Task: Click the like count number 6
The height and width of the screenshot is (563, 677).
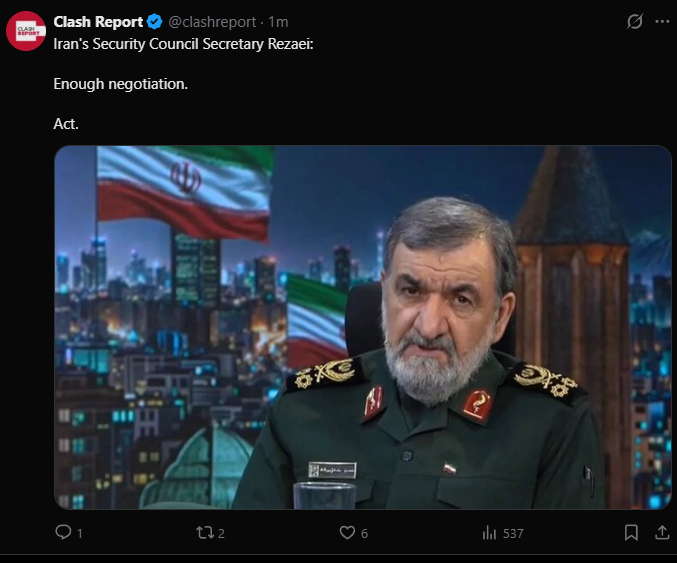Action: coord(364,534)
